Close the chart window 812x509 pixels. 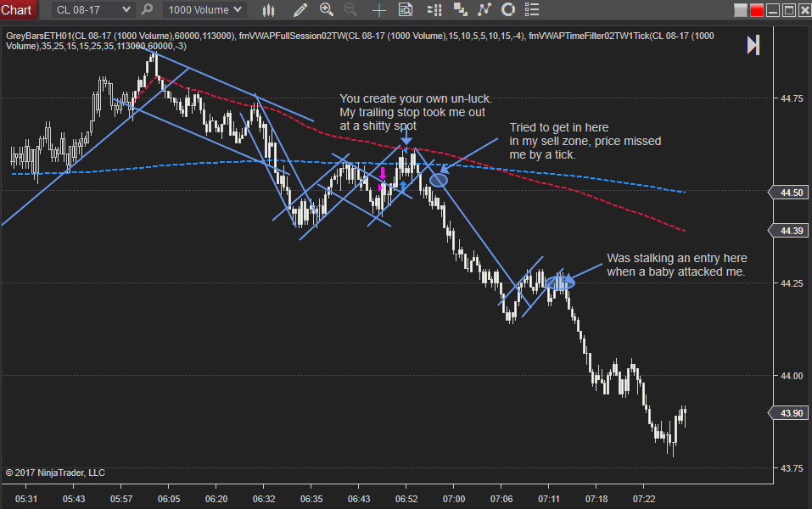click(804, 10)
